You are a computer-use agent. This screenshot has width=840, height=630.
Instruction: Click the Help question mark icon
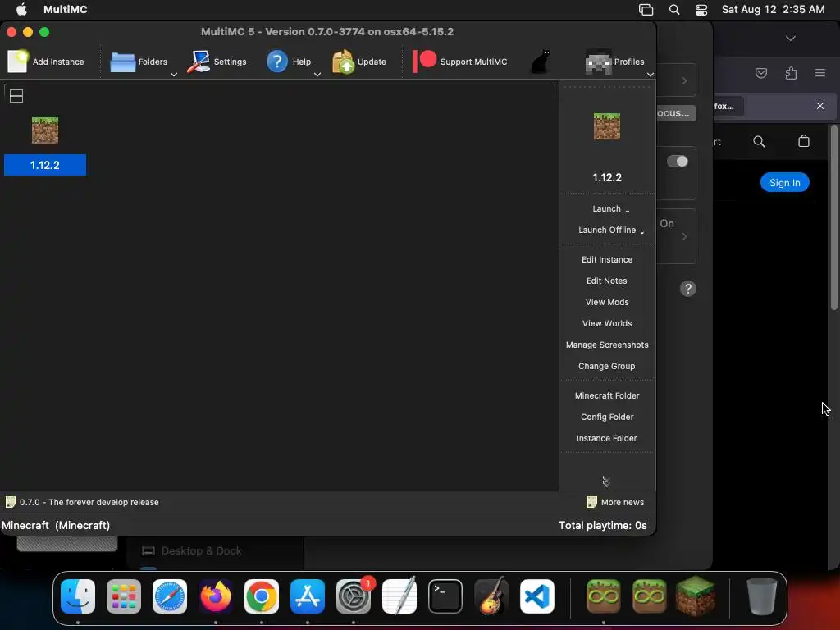click(277, 61)
